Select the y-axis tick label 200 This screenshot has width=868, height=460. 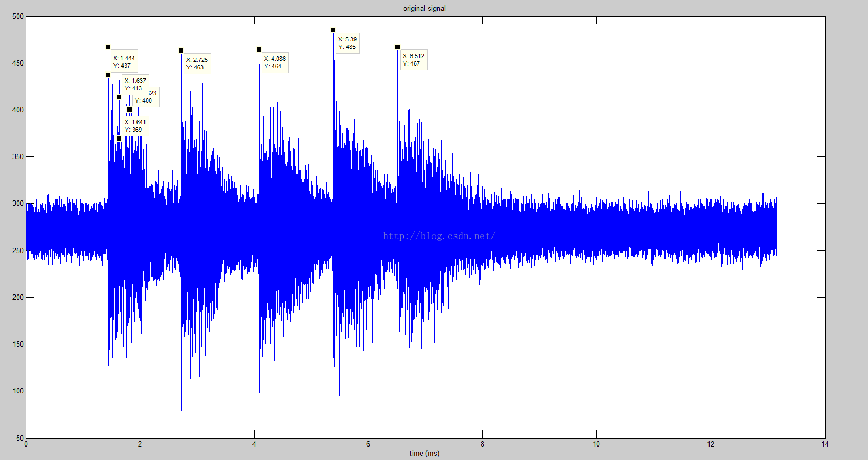(x=18, y=297)
